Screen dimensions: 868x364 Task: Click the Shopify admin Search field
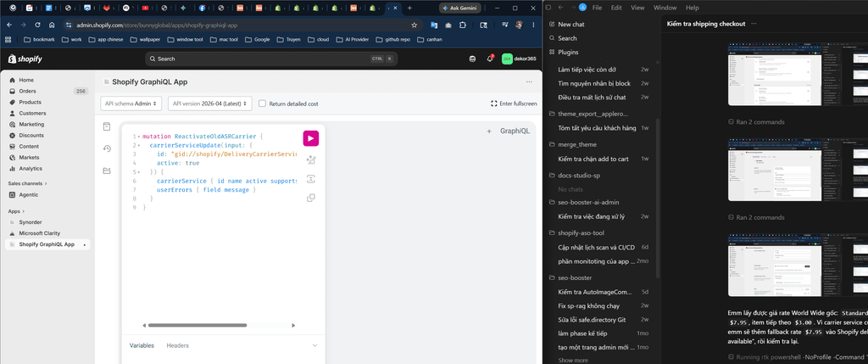(271, 59)
